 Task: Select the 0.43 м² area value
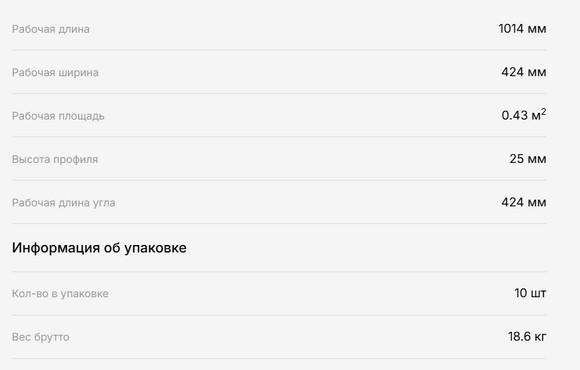pyautogui.click(x=523, y=115)
